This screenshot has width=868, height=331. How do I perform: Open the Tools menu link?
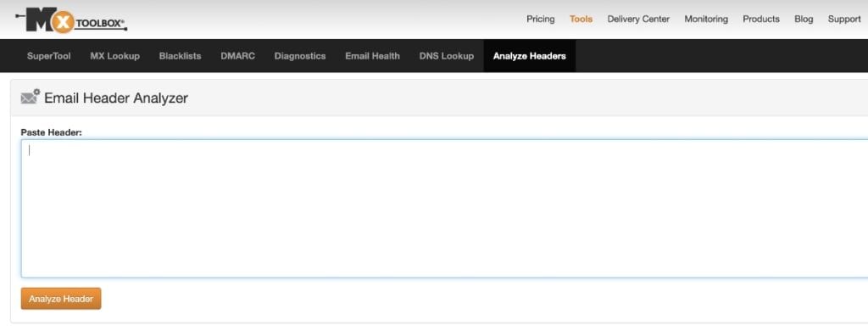(581, 19)
